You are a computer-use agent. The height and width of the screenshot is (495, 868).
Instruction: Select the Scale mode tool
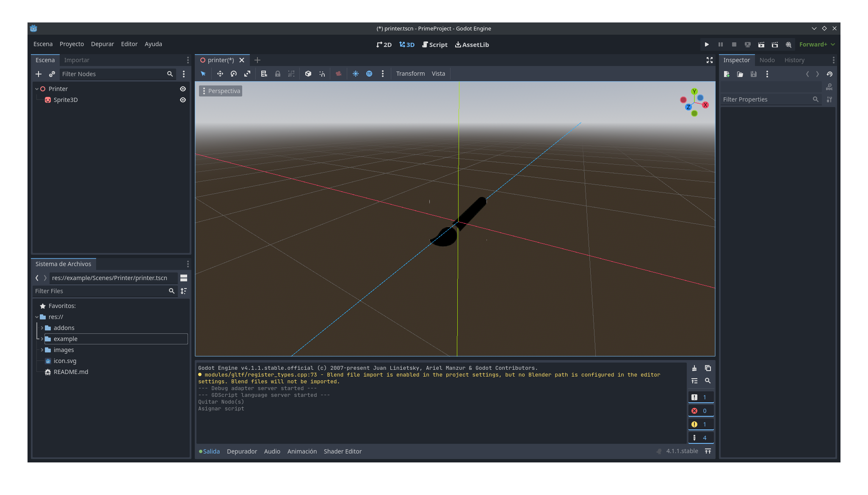247,74
